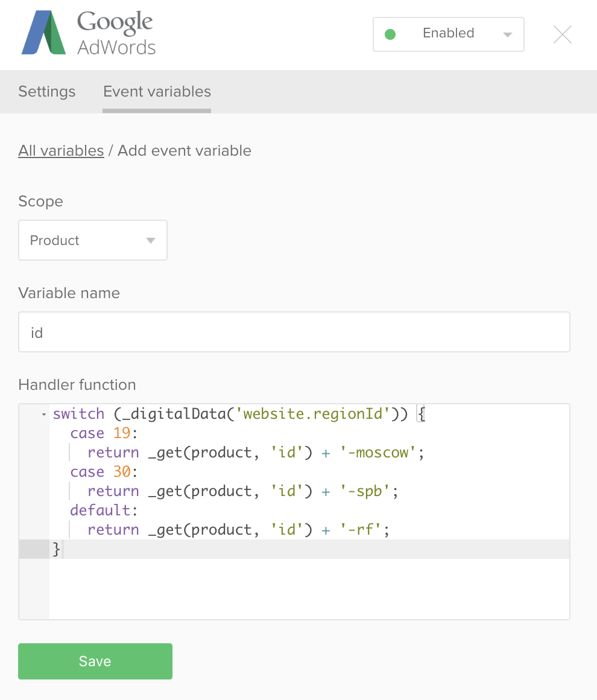Click the 'website.regionId' string in code
The width and height of the screenshot is (597, 700).
(x=313, y=414)
